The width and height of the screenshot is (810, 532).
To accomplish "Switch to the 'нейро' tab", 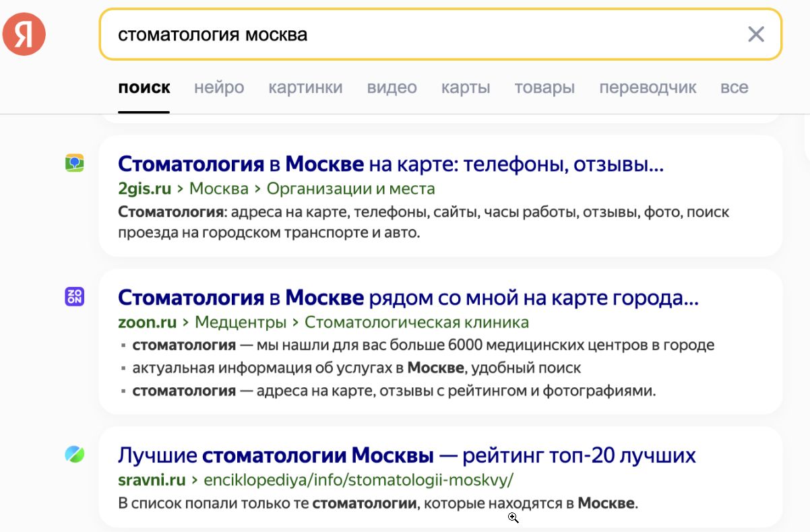I will [219, 88].
